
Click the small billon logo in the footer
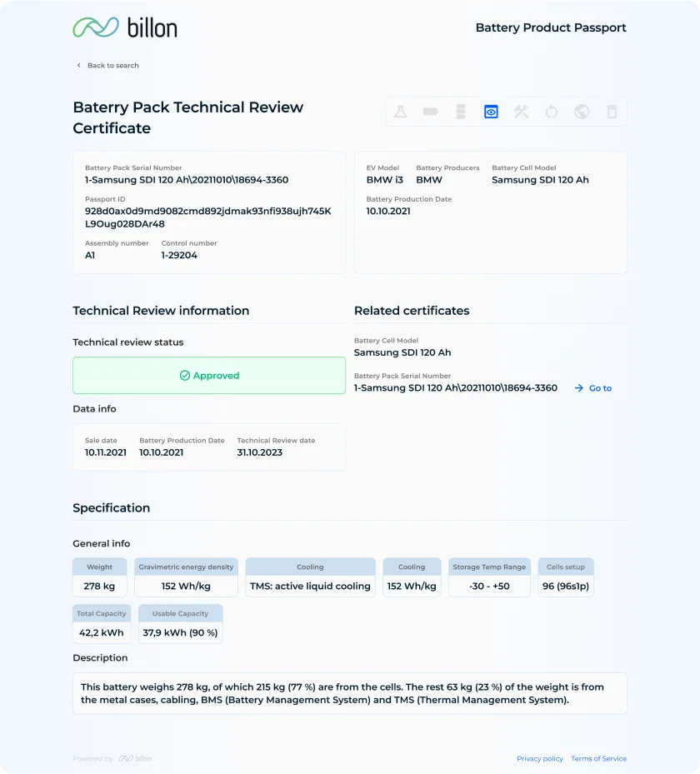coord(135,759)
